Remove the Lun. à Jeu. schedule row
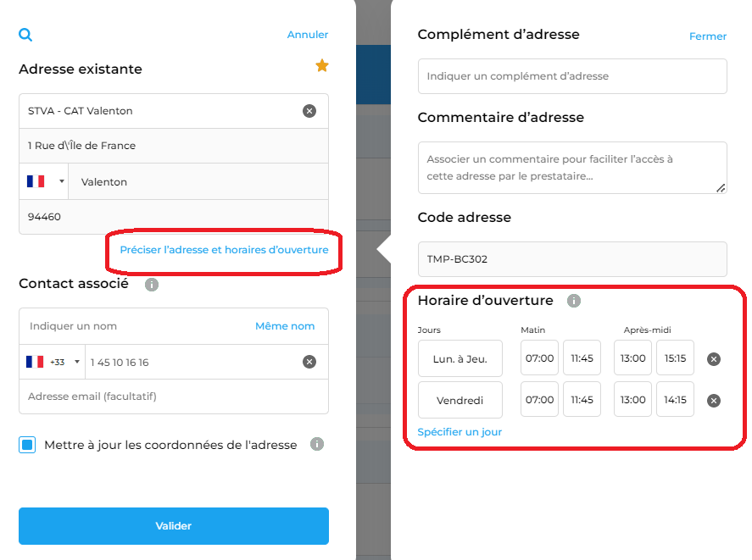Screen dimensions: 752x560 tap(714, 359)
